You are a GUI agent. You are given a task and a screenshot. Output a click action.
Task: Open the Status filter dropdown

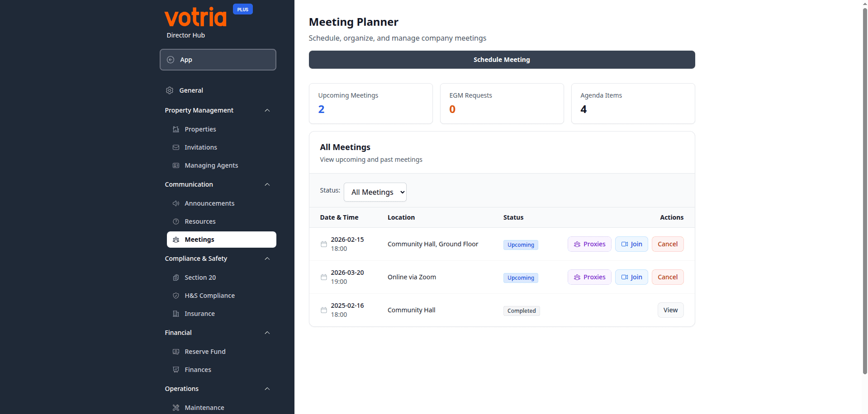click(x=375, y=192)
